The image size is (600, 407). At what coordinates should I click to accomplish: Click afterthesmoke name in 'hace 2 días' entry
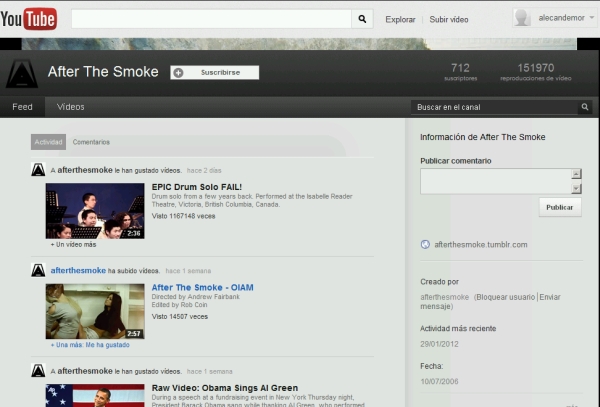tap(85, 170)
